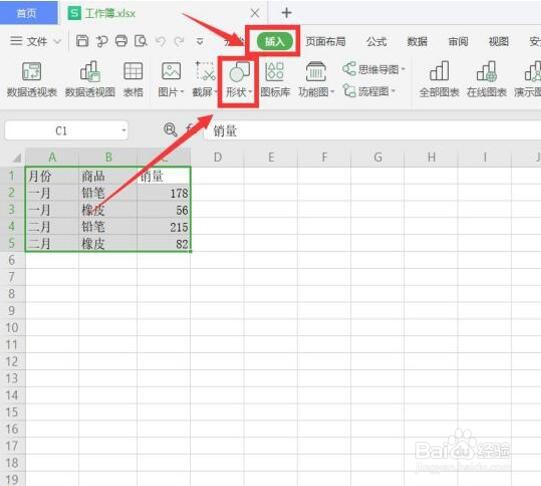The width and height of the screenshot is (541, 486).
Task: Switch to the Formulas tab (公式)
Action: (x=376, y=42)
